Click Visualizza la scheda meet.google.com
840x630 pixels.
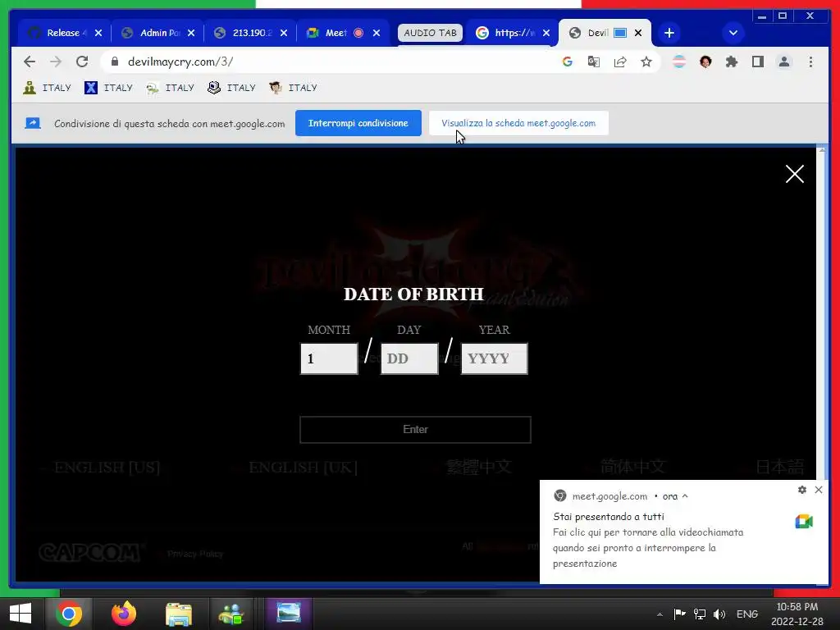click(x=518, y=123)
